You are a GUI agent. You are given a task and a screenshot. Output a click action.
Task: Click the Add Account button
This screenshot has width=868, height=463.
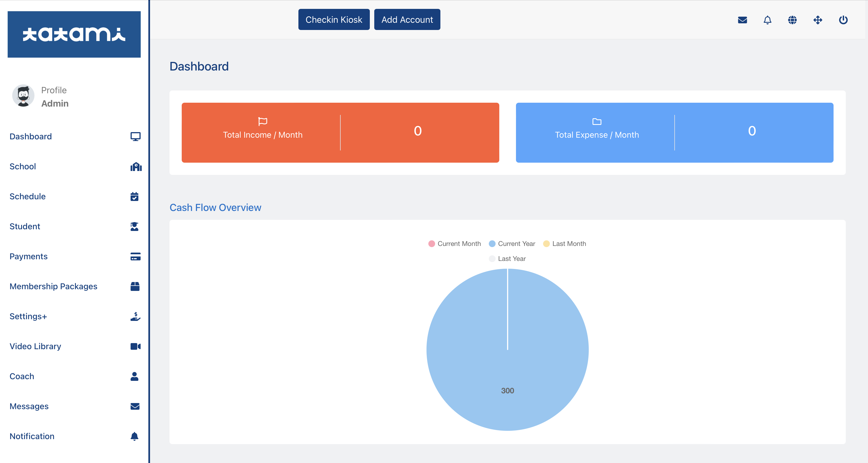pos(407,19)
